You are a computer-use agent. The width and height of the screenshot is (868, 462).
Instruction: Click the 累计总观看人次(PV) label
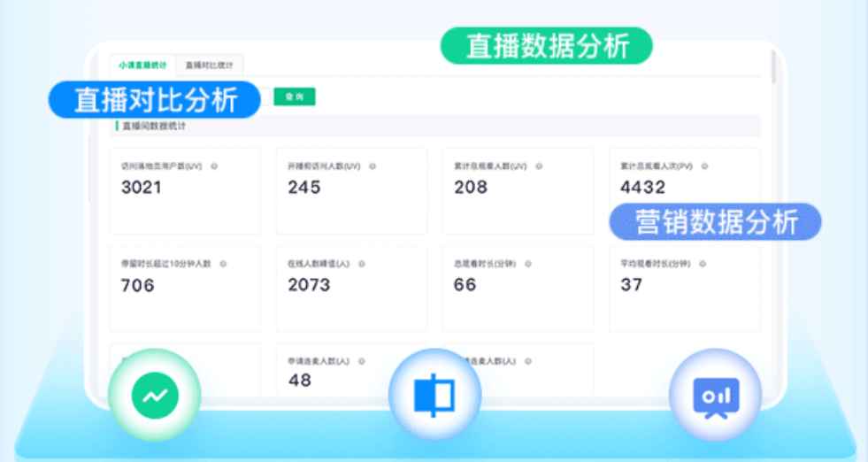click(x=657, y=166)
